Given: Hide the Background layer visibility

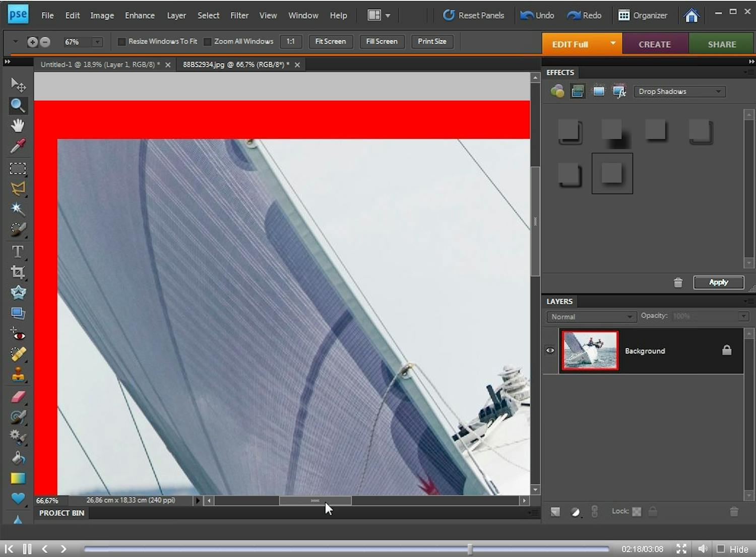Looking at the screenshot, I should tap(550, 351).
